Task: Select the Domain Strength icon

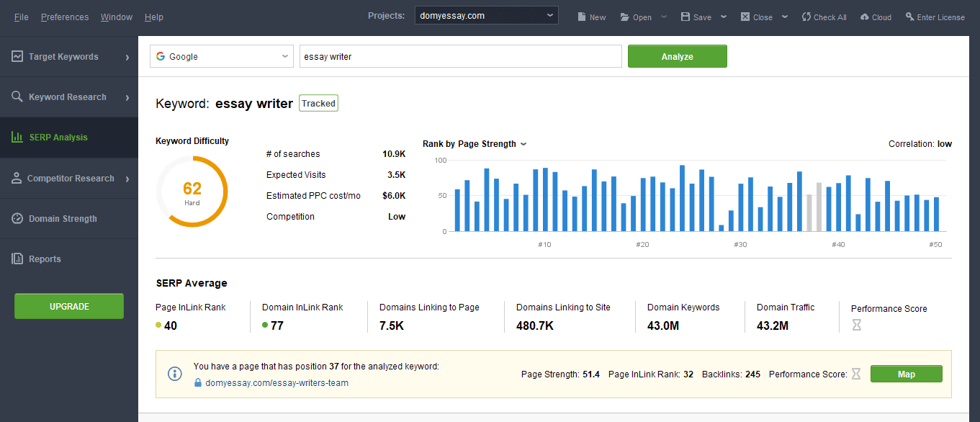Action: [x=16, y=218]
